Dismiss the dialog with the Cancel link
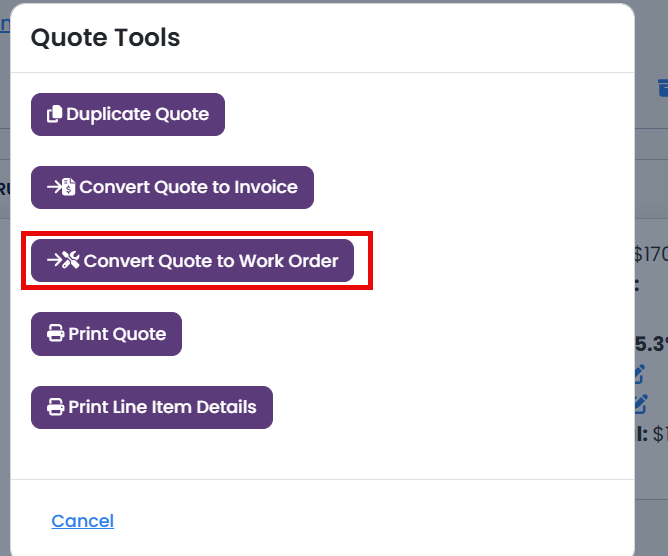The image size is (668, 556). point(83,521)
